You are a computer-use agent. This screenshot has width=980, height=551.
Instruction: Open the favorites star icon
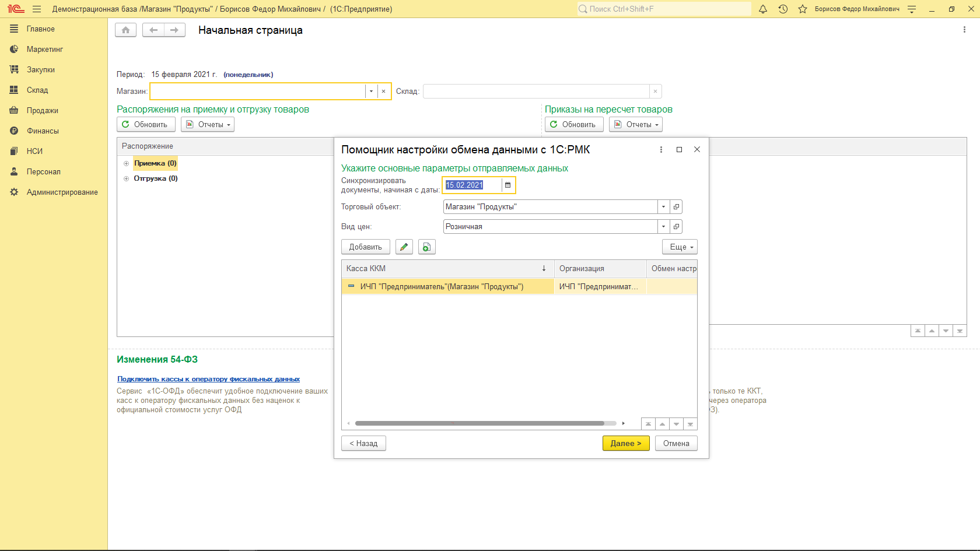tap(803, 9)
